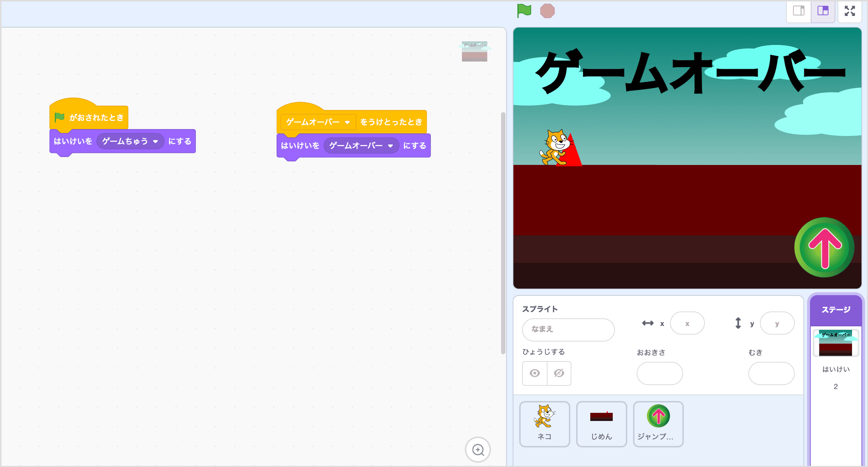Click the workspace vertical scrollbar
This screenshot has height=467, width=868.
click(x=503, y=233)
